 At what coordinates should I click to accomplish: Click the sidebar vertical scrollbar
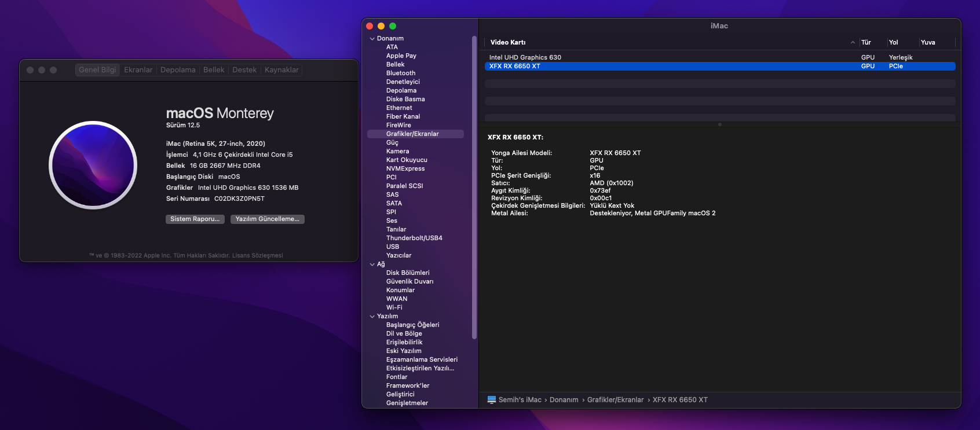tap(474, 185)
